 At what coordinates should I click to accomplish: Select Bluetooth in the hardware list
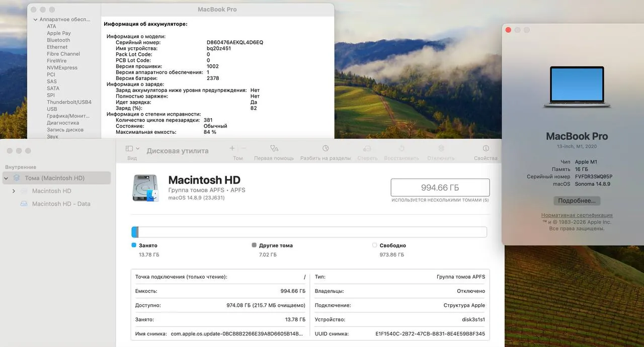(x=58, y=40)
